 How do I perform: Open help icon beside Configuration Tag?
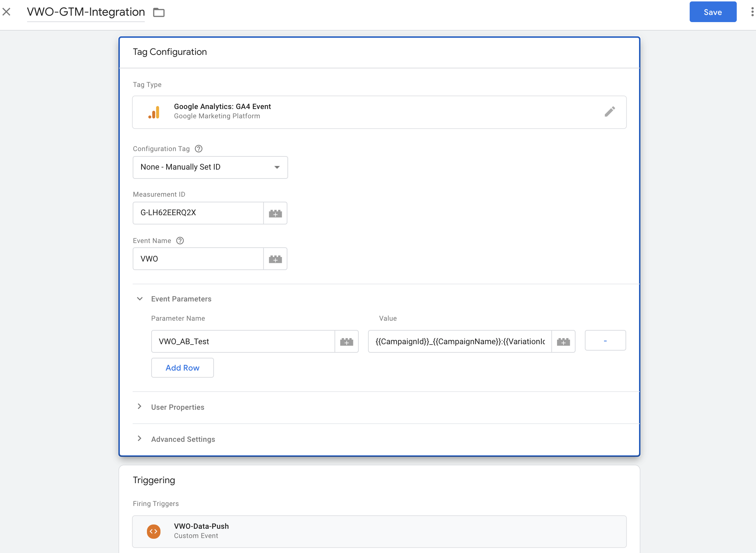point(199,149)
